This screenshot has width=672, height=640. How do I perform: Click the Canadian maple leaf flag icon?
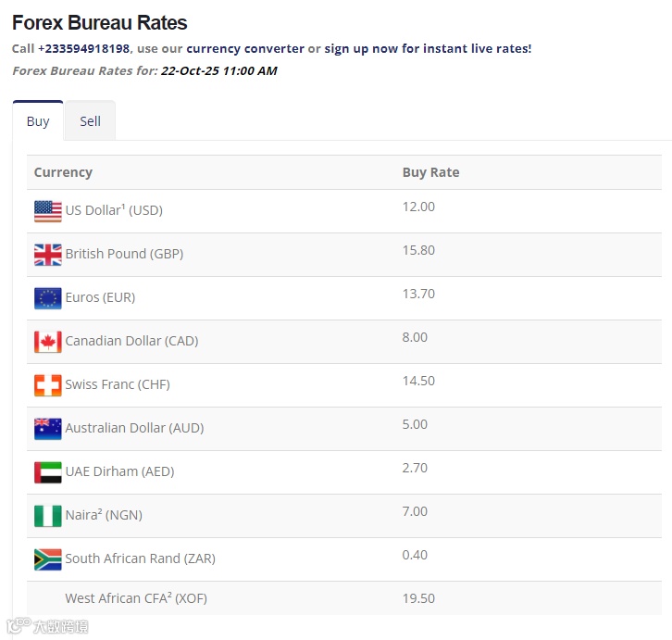[48, 342]
